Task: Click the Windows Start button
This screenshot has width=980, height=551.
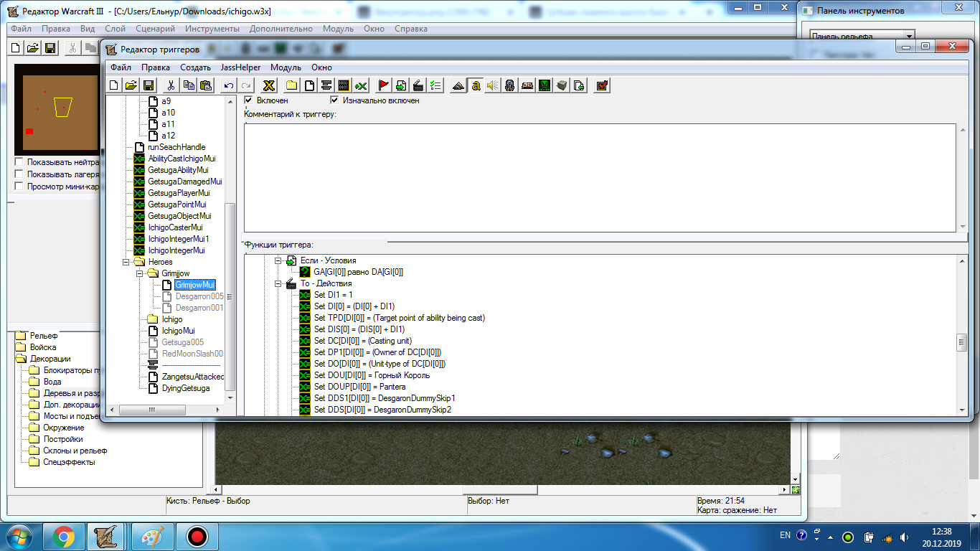Action: (x=19, y=537)
